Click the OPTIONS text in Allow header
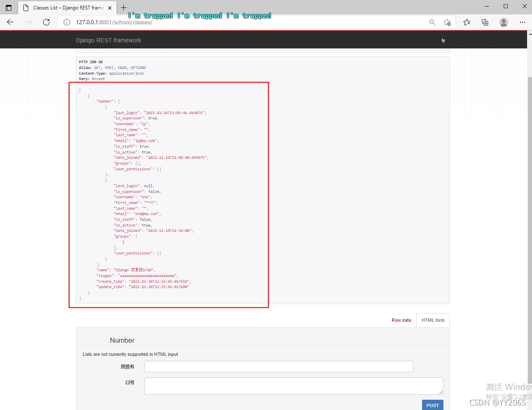532x410 pixels. (x=138, y=68)
